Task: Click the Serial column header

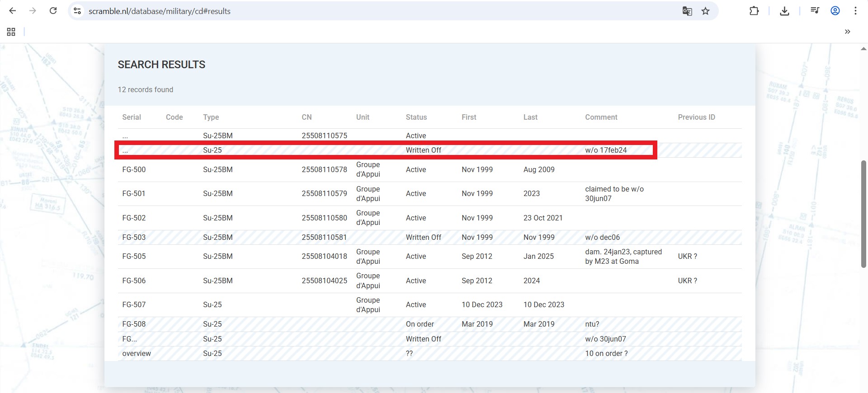Action: pyautogui.click(x=132, y=117)
